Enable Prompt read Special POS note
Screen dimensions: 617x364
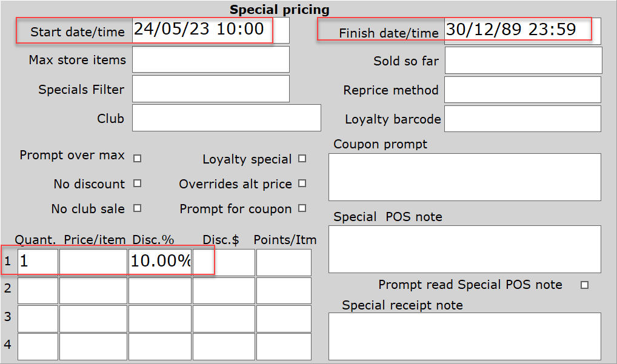[x=583, y=284]
